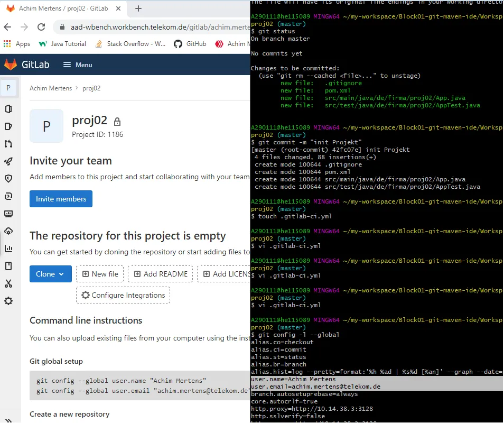504x423 pixels.
Task: Open the Analytics chart icon in the sidebar
Action: [x=8, y=249]
